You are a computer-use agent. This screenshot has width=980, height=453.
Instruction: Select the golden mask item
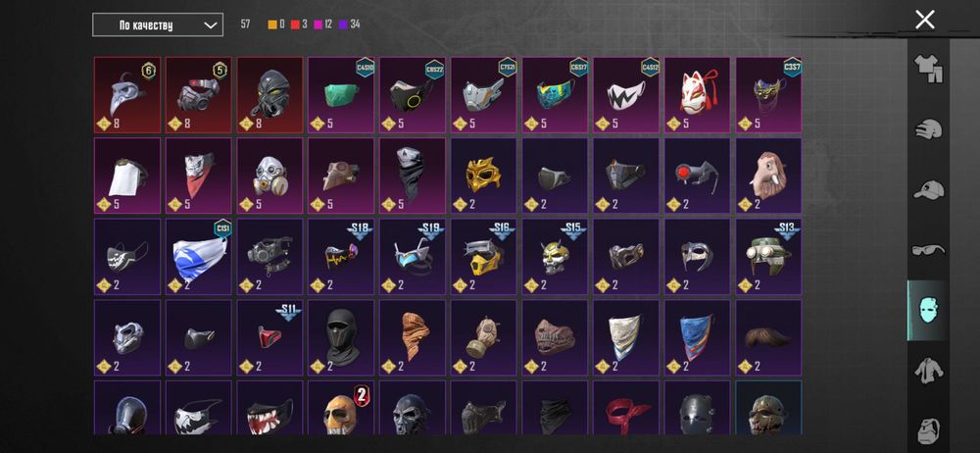click(x=484, y=176)
